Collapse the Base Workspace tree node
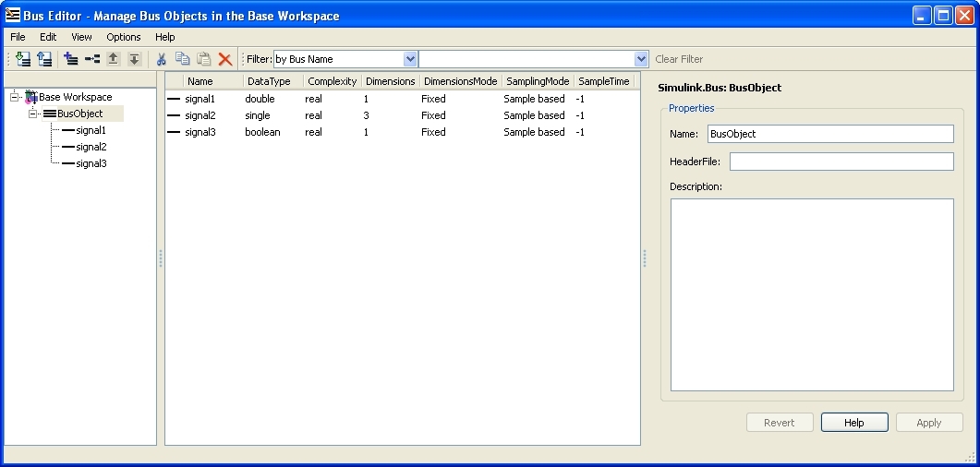 click(15, 97)
